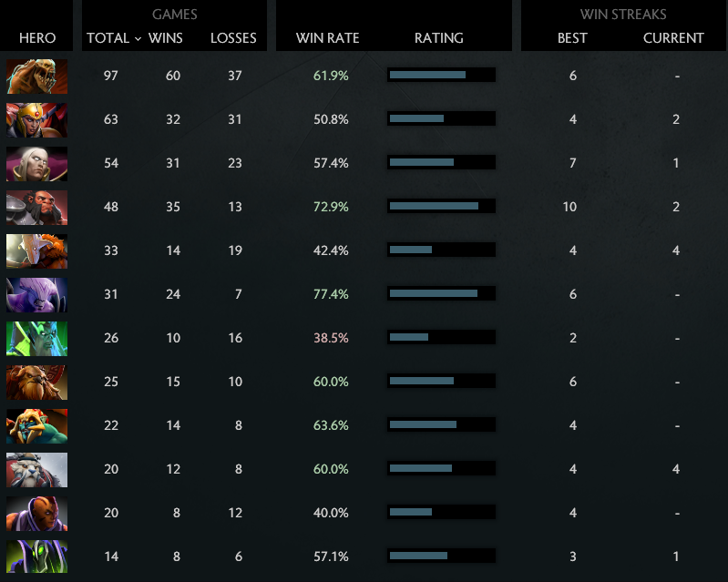Image resolution: width=728 pixels, height=582 pixels.
Task: Click best streak 3 in 14-games row
Action: coord(573,556)
